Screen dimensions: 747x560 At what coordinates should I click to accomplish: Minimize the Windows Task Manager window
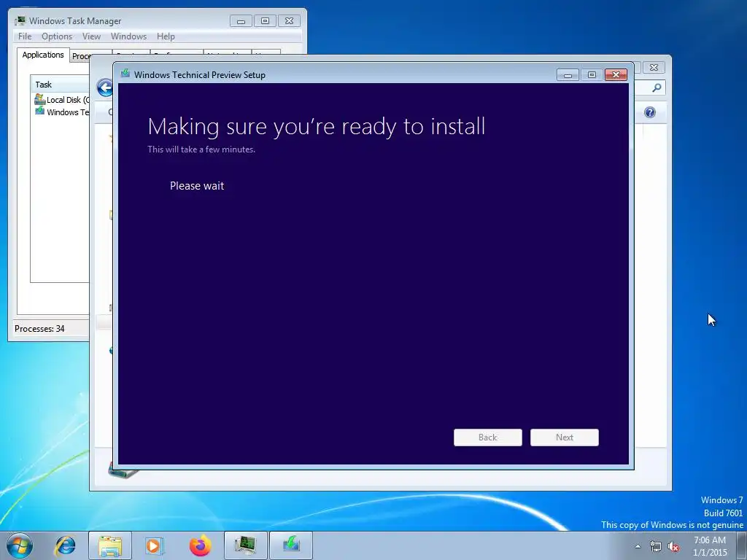pos(241,21)
